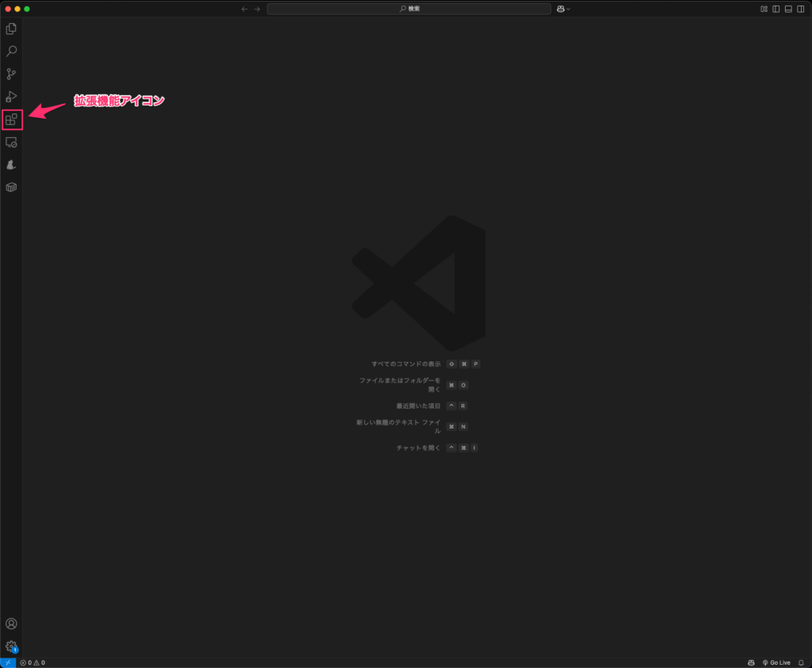This screenshot has height=668, width=812.
Task: Click the Copilot status icon in status bar
Action: [x=751, y=662]
